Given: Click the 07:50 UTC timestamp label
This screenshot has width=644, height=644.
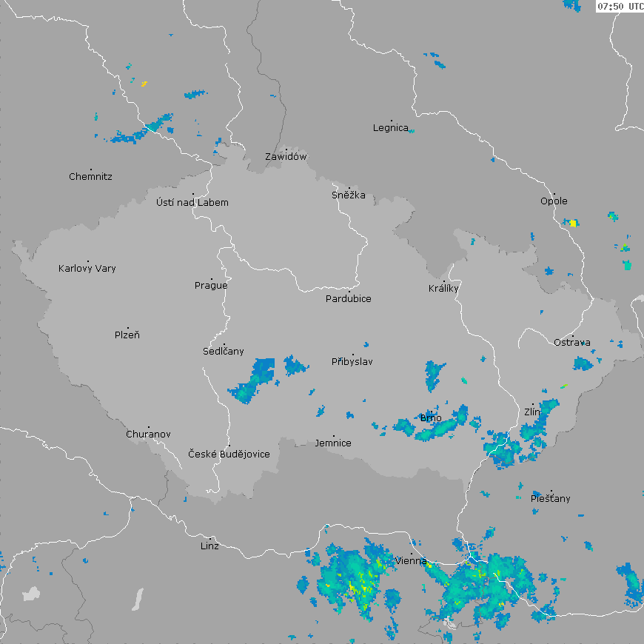Looking at the screenshot, I should pyautogui.click(x=620, y=6).
